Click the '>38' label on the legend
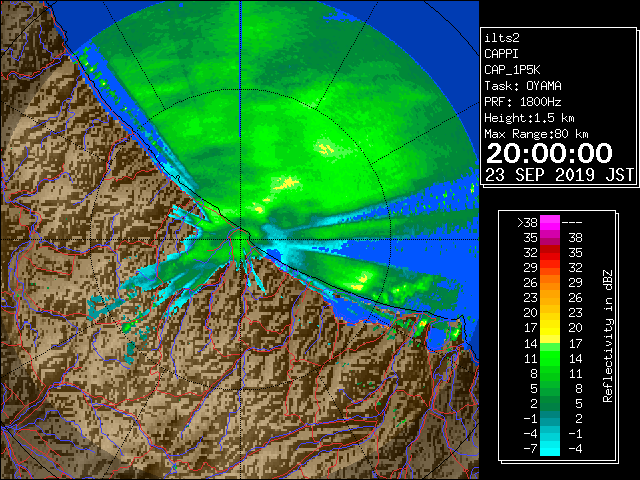Screen dimensions: 640x480 (x=527, y=222)
